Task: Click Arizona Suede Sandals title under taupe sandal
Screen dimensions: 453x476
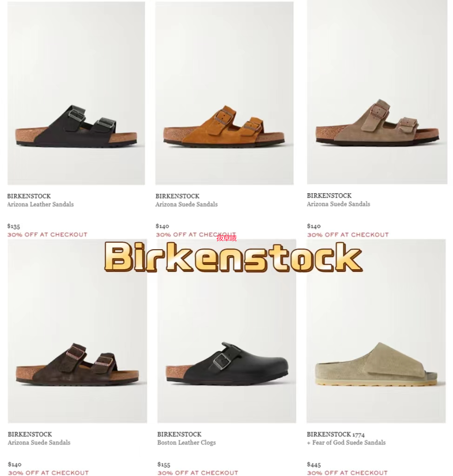Action: tap(339, 204)
